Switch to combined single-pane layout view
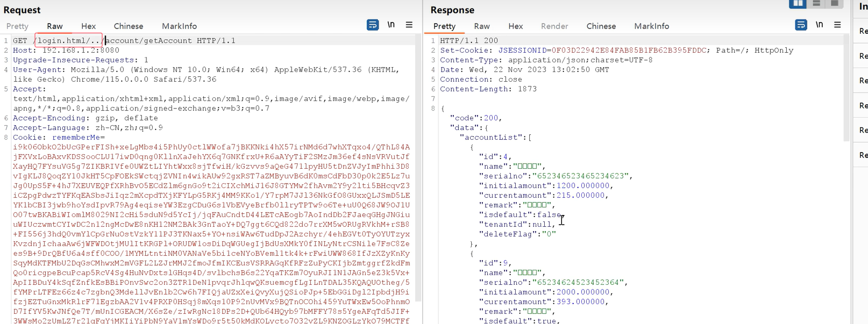 (x=834, y=4)
